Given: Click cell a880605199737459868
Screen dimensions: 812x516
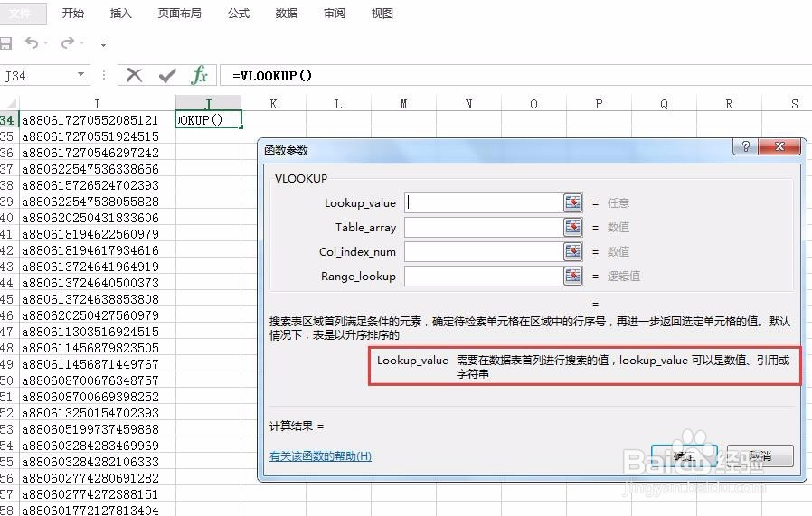Looking at the screenshot, I should tap(97, 429).
